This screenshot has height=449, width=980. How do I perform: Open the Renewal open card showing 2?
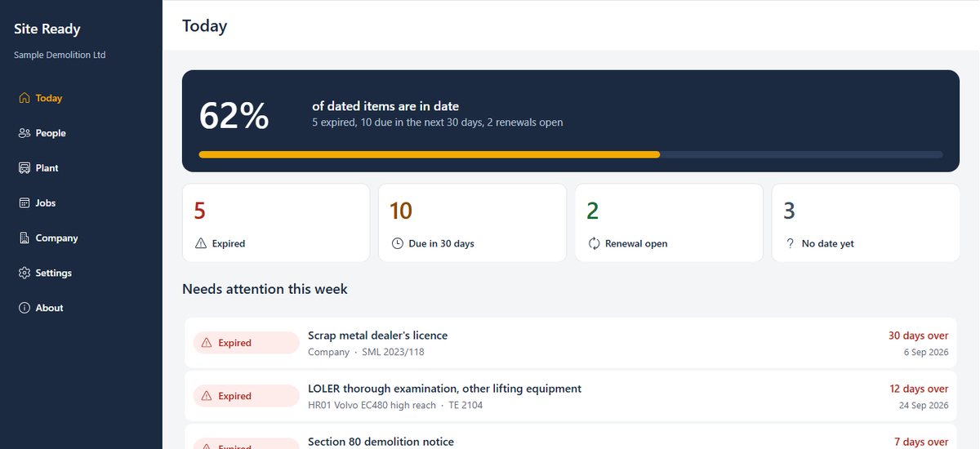(669, 223)
